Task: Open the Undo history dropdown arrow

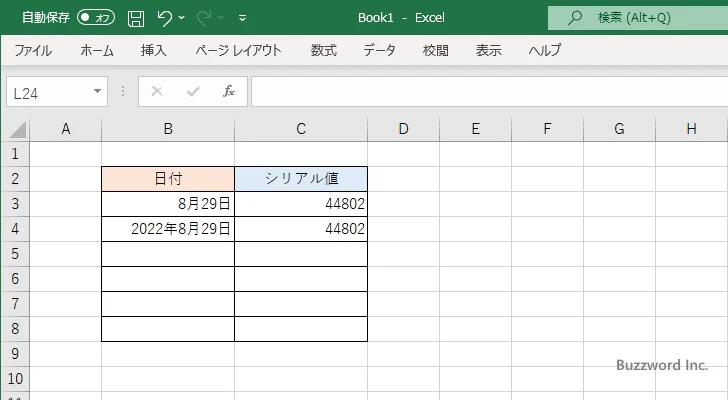Action: point(182,18)
